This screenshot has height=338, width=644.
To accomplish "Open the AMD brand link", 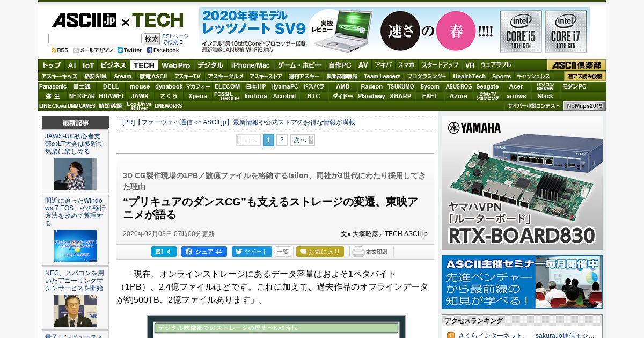I will coord(343,86).
